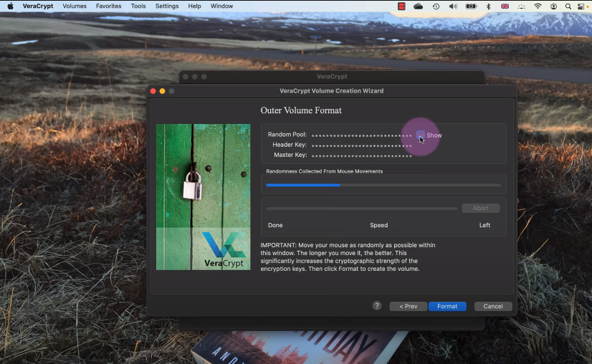Toggle the Show checkbox for random pool
The image size is (592, 364).
(x=420, y=135)
